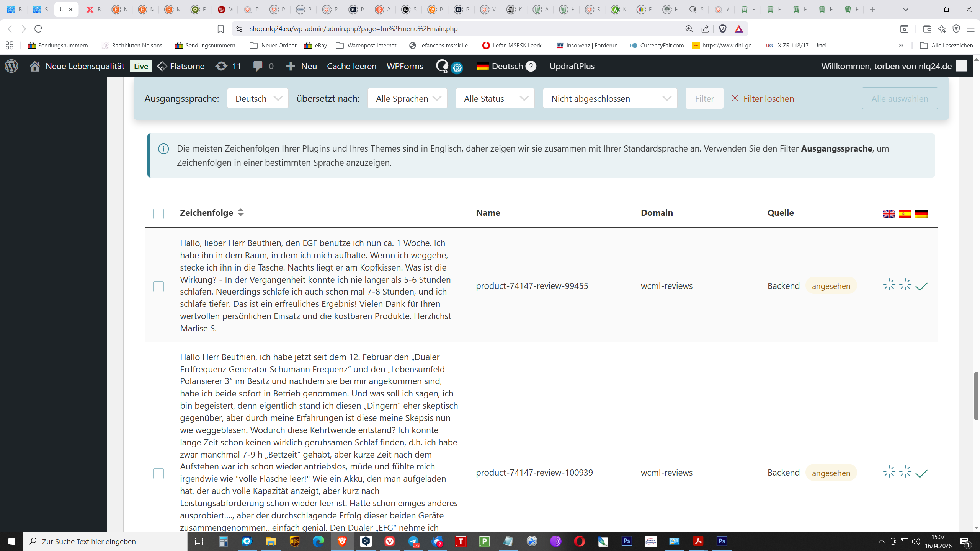980x551 pixels.
Task: Select the checkbox for review-100939 row
Action: point(158,473)
